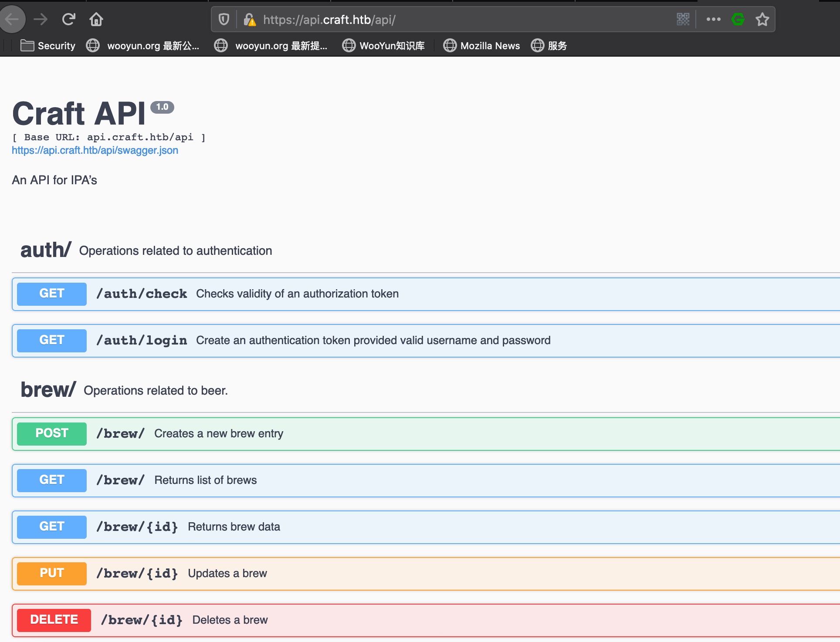
Task: Click the home icon in toolbar
Action: pos(96,20)
